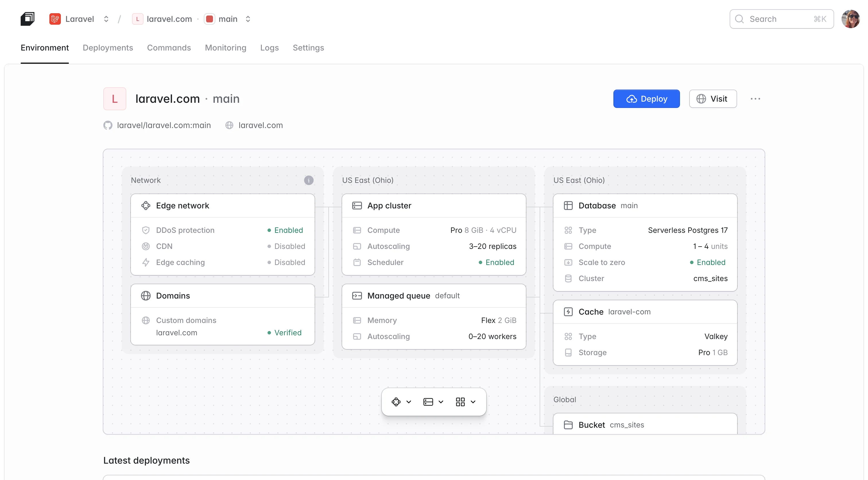The height and width of the screenshot is (480, 868).
Task: Click the App cluster server icon
Action: tap(357, 206)
